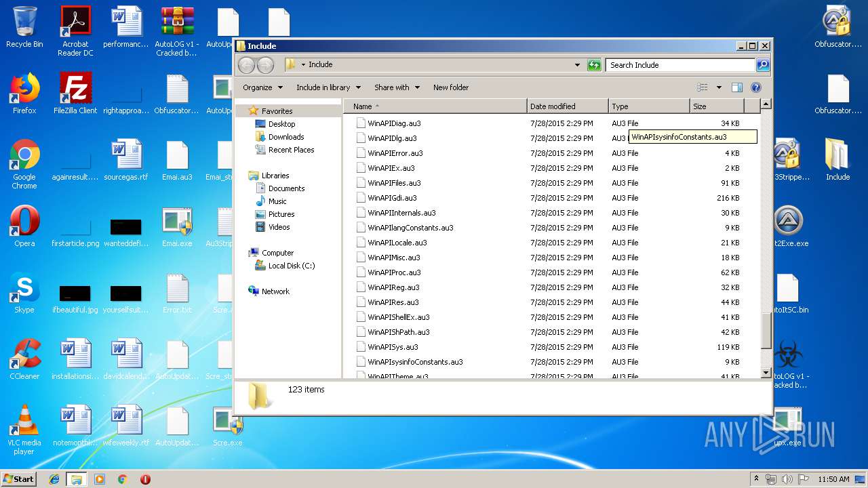
Task: Select Emai.exe on the desktop
Action: coord(177,227)
